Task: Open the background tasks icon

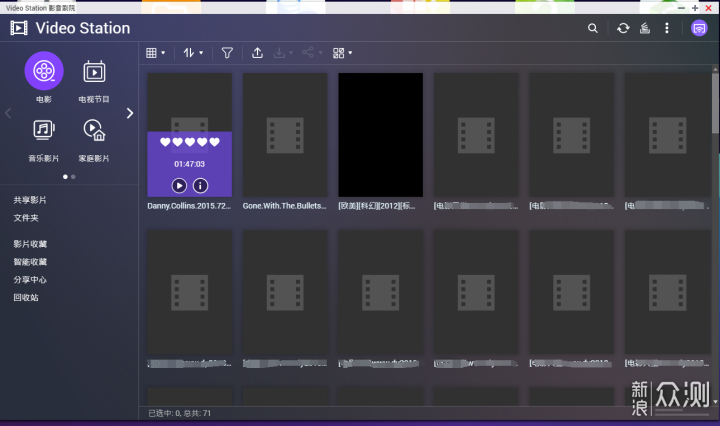Action: click(645, 28)
